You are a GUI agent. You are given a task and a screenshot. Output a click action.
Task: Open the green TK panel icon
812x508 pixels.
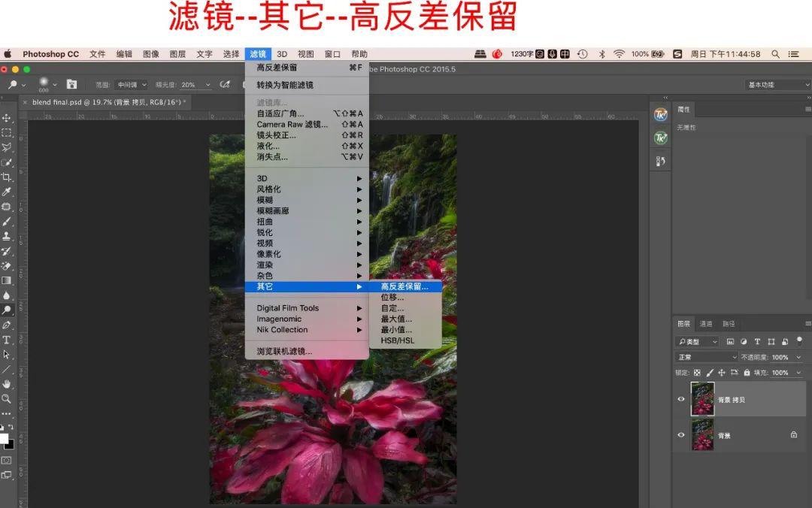660,138
